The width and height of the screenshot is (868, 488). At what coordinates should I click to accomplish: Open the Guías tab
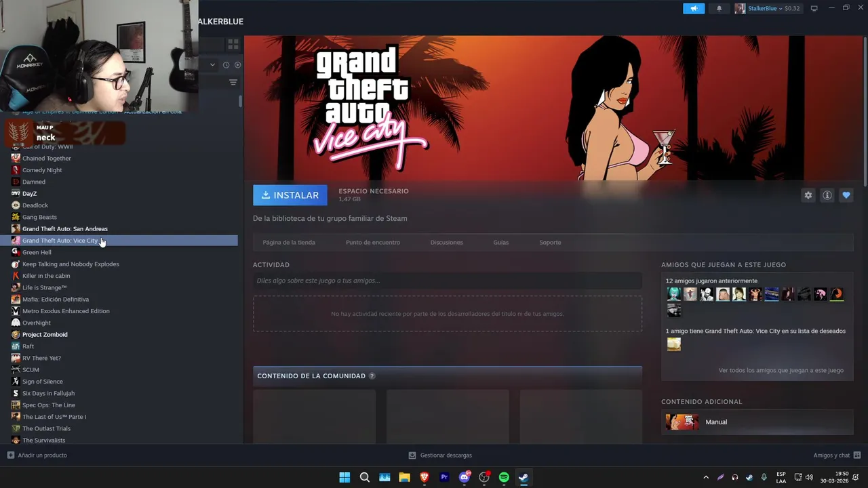(x=501, y=242)
